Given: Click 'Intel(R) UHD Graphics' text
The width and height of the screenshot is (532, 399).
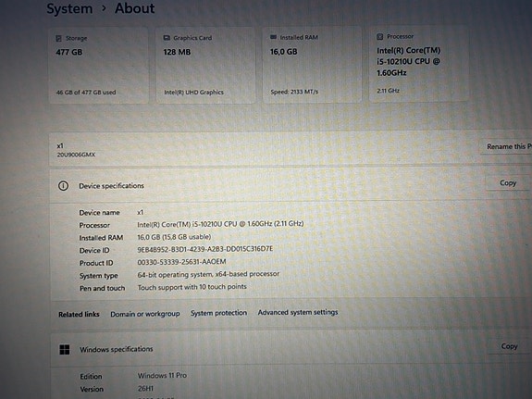Looking at the screenshot, I should [x=193, y=92].
